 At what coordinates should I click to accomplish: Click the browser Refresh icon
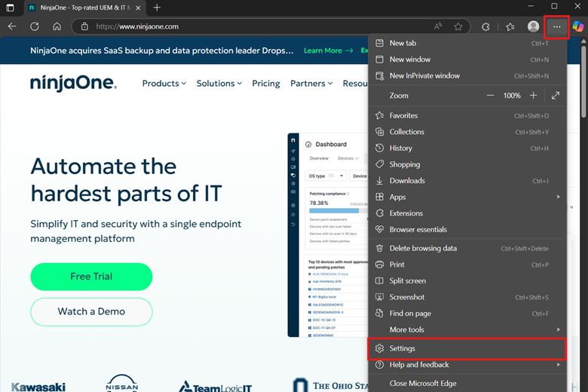tap(35, 26)
